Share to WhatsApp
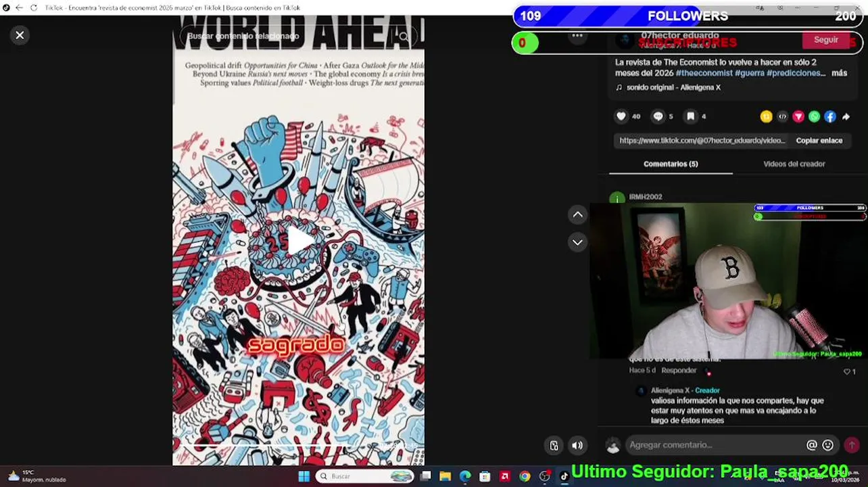This screenshot has height=487, width=868. click(814, 116)
